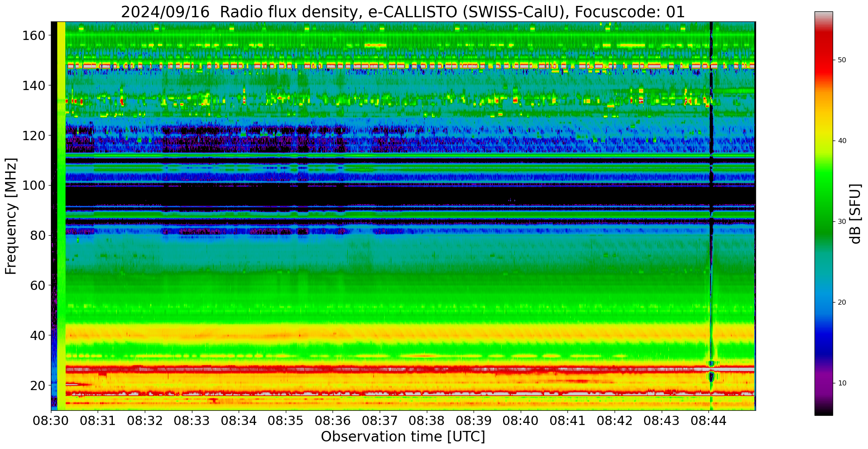Click the 08:44 time tick label
Viewport: 868px width, 449px height.
(x=708, y=420)
